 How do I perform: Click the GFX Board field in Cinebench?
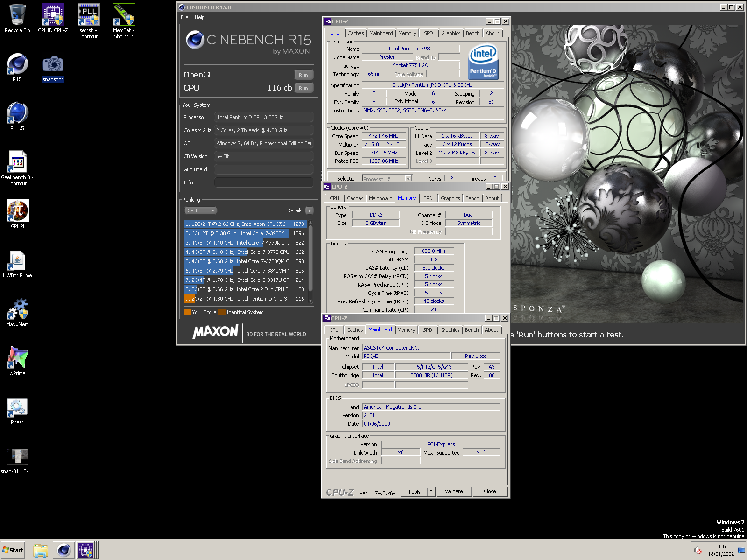click(264, 169)
